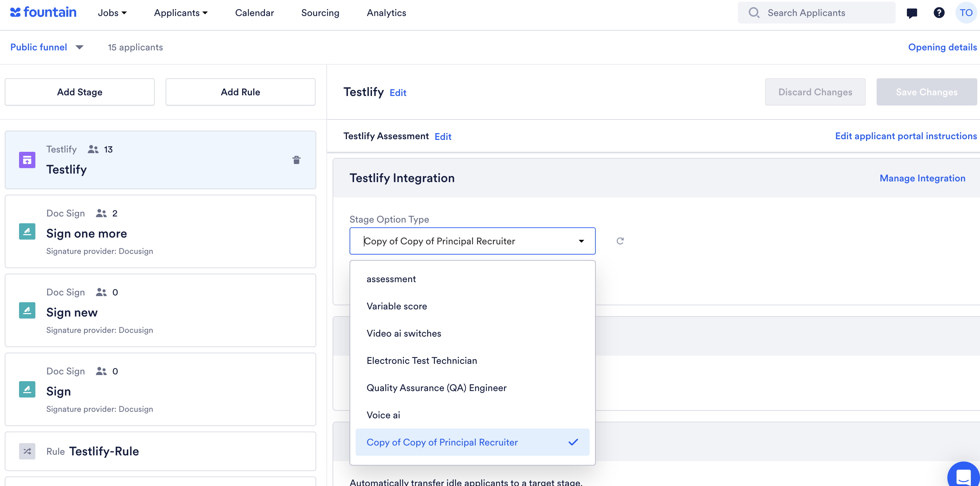This screenshot has height=486, width=980.
Task: Open the Applicants dropdown menu
Action: [x=181, y=13]
